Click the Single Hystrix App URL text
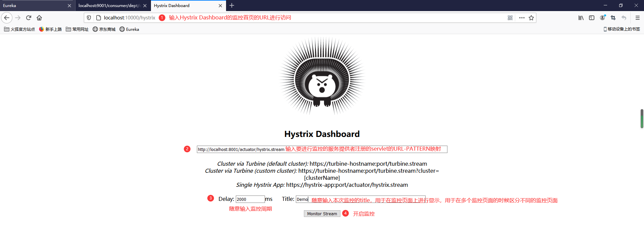Screen dimensions: 644x232 tap(347, 185)
